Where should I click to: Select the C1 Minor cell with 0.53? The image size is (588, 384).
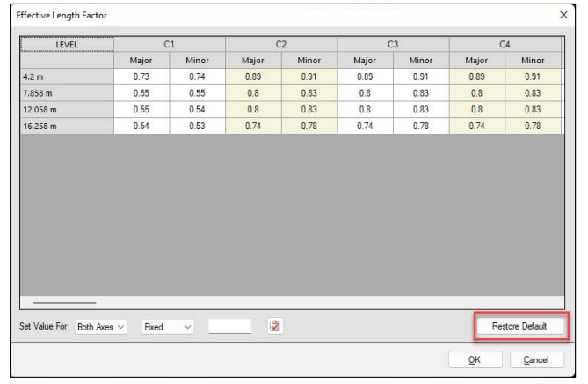pos(197,126)
